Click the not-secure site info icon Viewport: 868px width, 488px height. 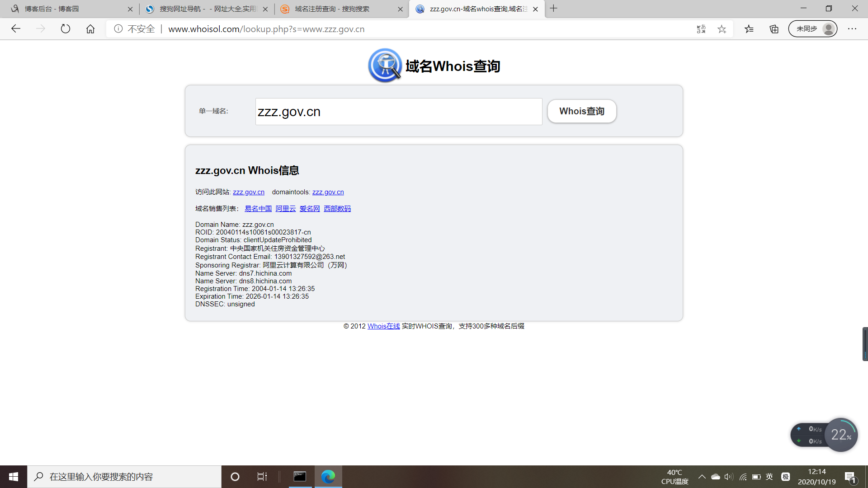click(x=118, y=29)
